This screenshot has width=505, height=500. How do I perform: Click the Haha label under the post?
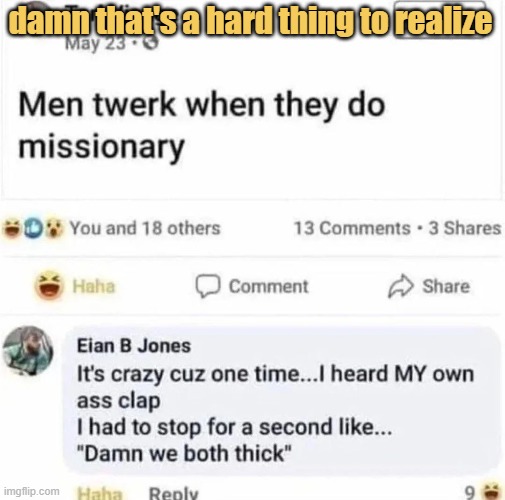click(x=94, y=286)
